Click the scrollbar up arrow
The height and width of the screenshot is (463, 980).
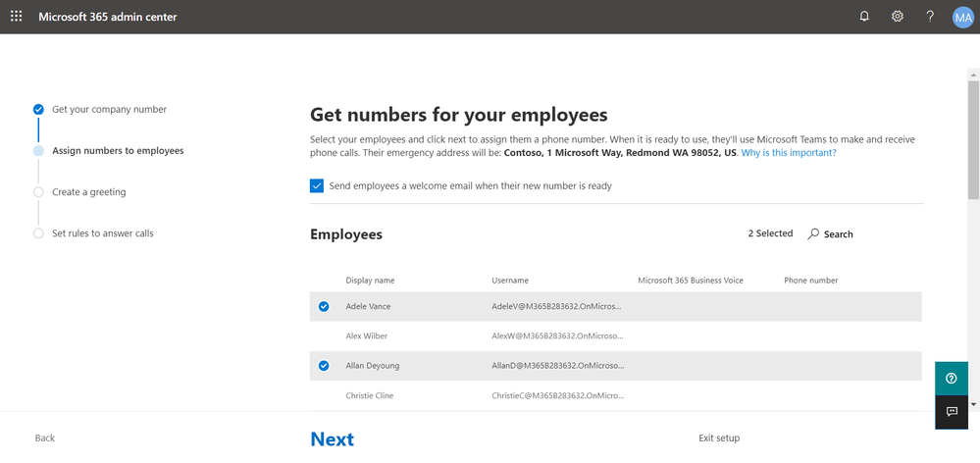click(x=974, y=74)
